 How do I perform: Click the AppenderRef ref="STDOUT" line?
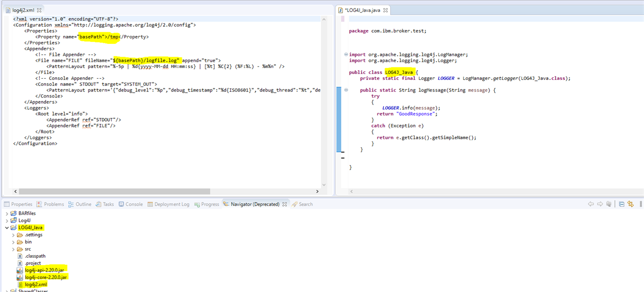point(84,119)
